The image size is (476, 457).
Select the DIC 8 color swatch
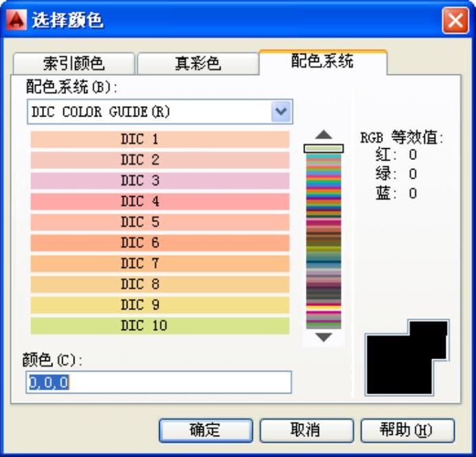pyautogui.click(x=160, y=284)
